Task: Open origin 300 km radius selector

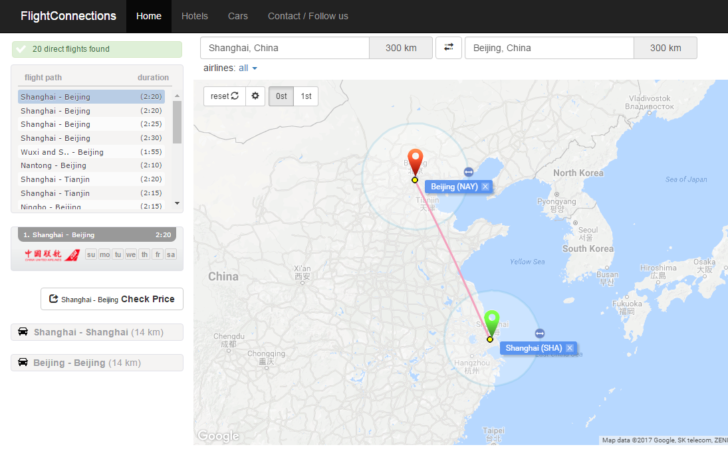Action: [x=401, y=48]
